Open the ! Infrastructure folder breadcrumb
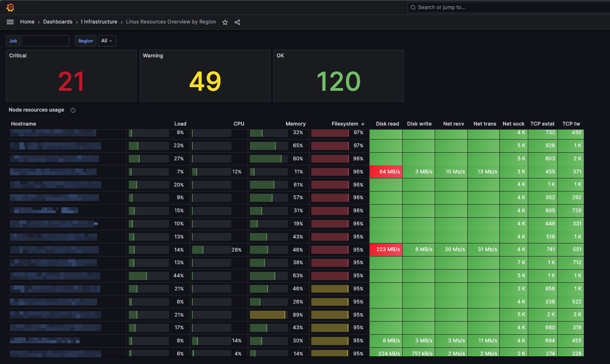Viewport: 610px width, 364px height. click(x=99, y=22)
